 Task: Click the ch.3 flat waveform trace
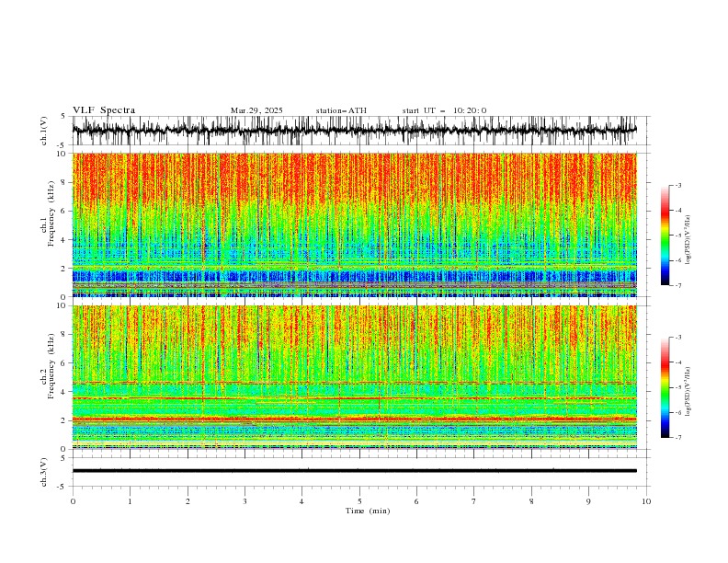pos(355,471)
